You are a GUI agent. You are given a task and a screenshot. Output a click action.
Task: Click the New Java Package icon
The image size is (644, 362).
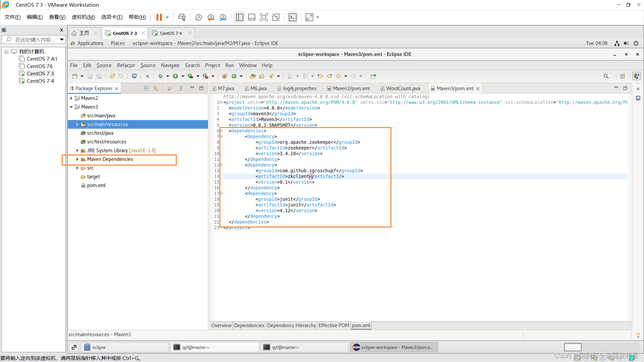tap(225, 76)
